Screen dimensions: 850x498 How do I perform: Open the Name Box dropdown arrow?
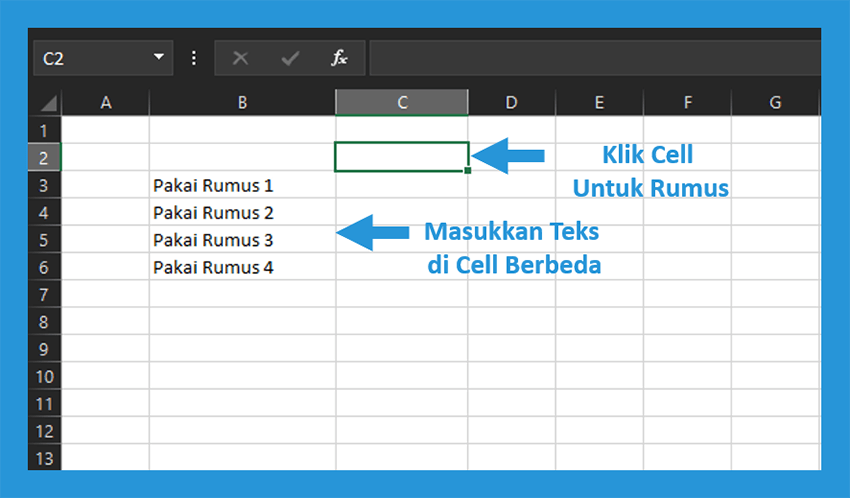[x=158, y=57]
